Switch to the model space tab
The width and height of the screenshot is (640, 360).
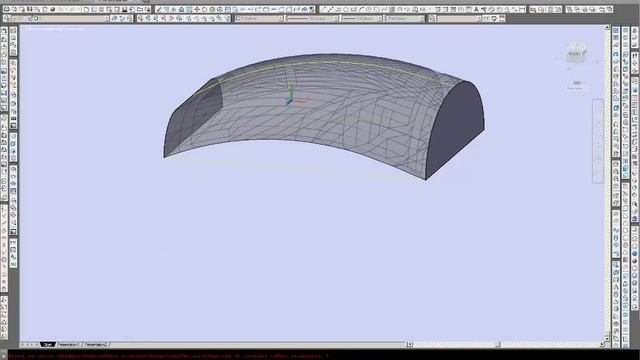48,344
